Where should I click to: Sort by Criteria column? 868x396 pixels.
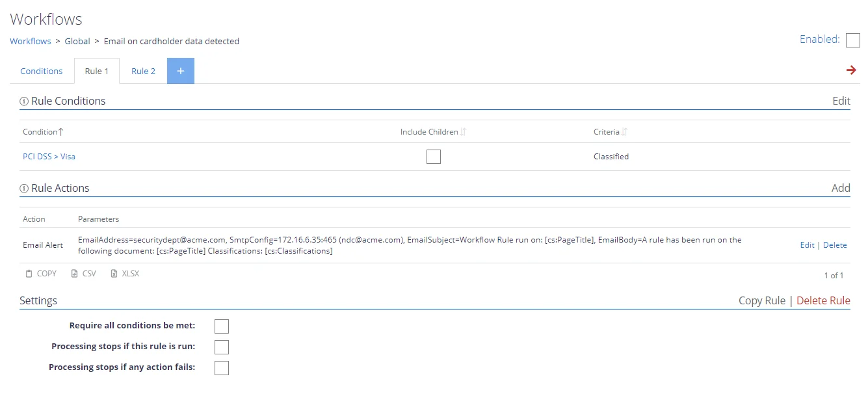[611, 132]
